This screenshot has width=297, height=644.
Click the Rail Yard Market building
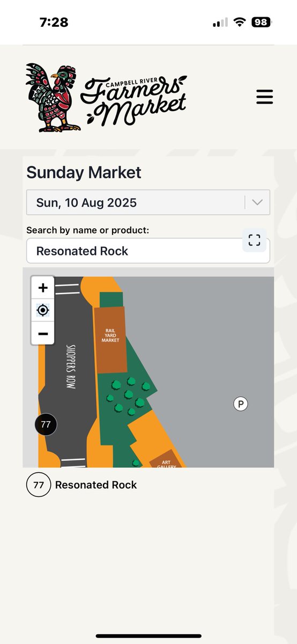[x=110, y=339]
